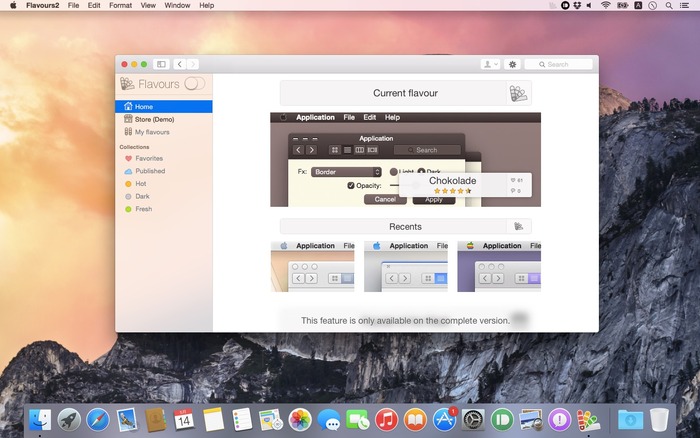Open iBooks from the dock
The image size is (700, 438).
click(415, 420)
